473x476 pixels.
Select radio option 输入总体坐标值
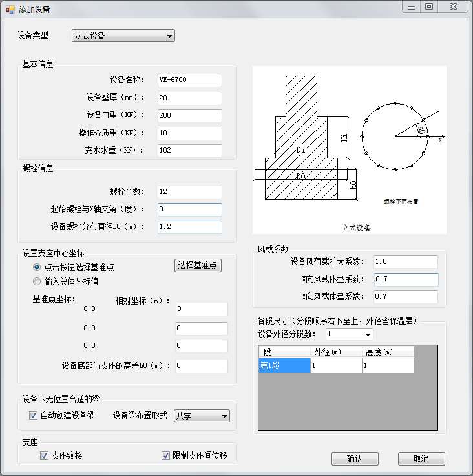[37, 281]
